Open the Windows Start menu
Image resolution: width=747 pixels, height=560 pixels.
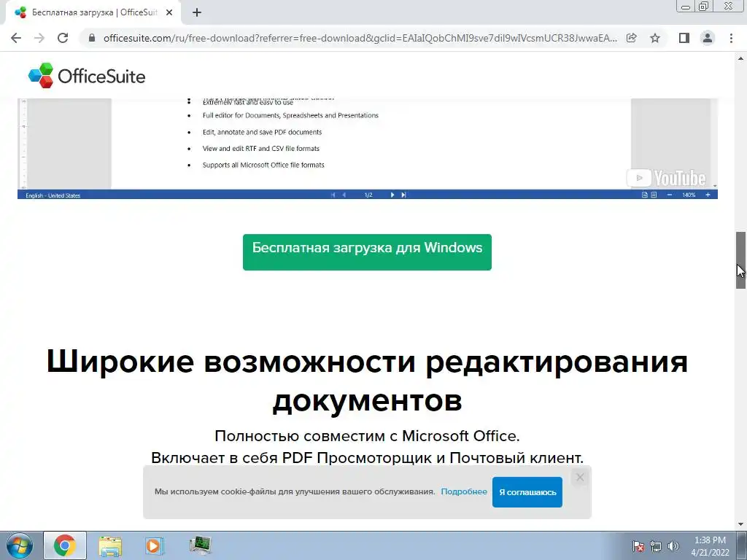click(19, 545)
